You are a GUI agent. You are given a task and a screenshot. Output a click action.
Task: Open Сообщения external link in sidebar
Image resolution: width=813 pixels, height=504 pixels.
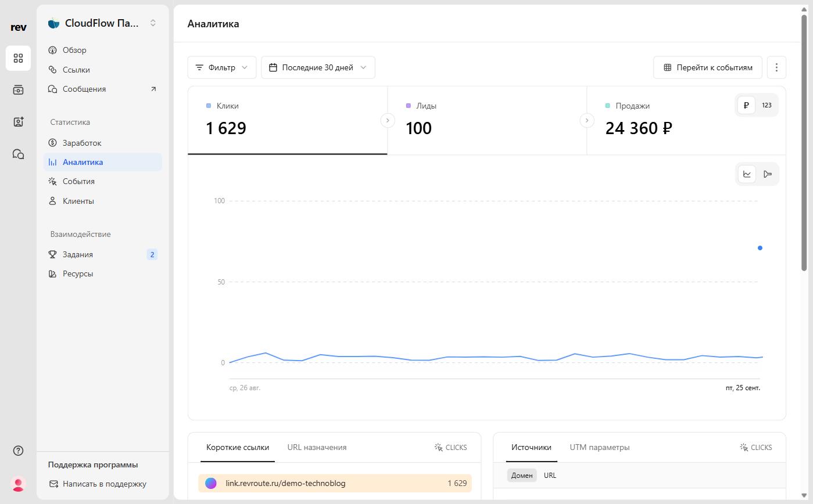click(103, 89)
